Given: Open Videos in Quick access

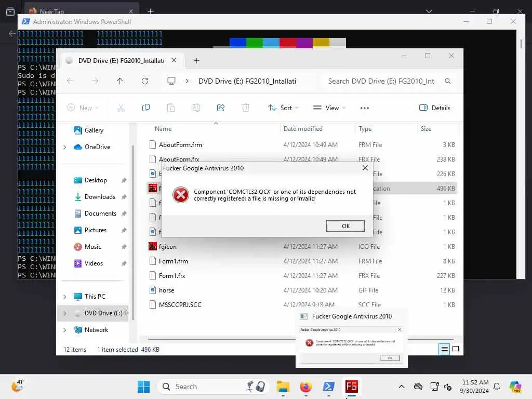Looking at the screenshot, I should [x=94, y=263].
